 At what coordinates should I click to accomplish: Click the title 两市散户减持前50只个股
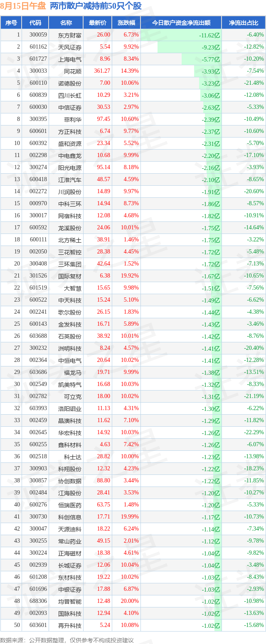96,6
